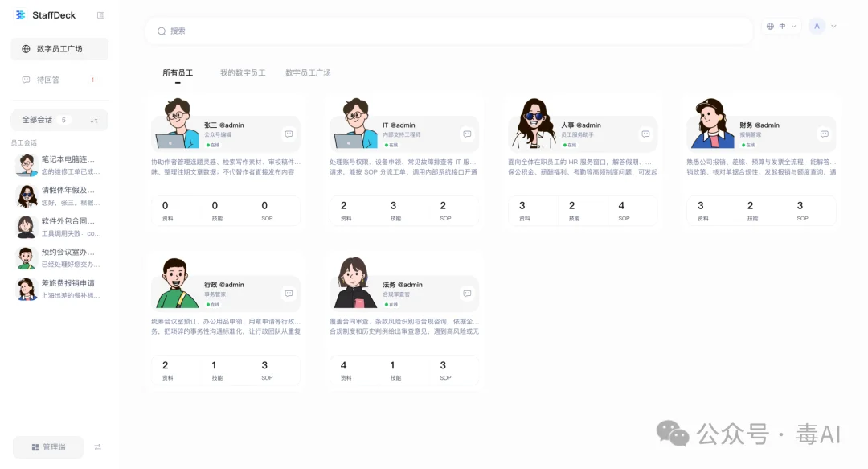This screenshot has height=469, width=868.
Task: Click the 内部支持工程师 role under IT
Action: click(401, 134)
